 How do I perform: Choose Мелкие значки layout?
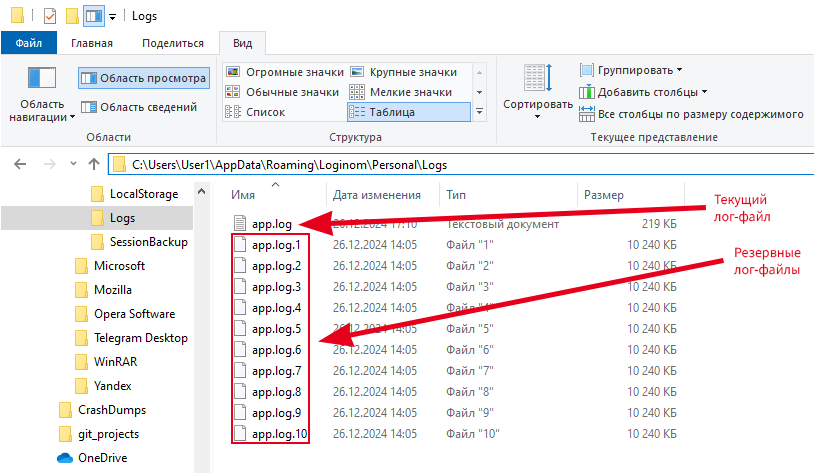coord(401,92)
